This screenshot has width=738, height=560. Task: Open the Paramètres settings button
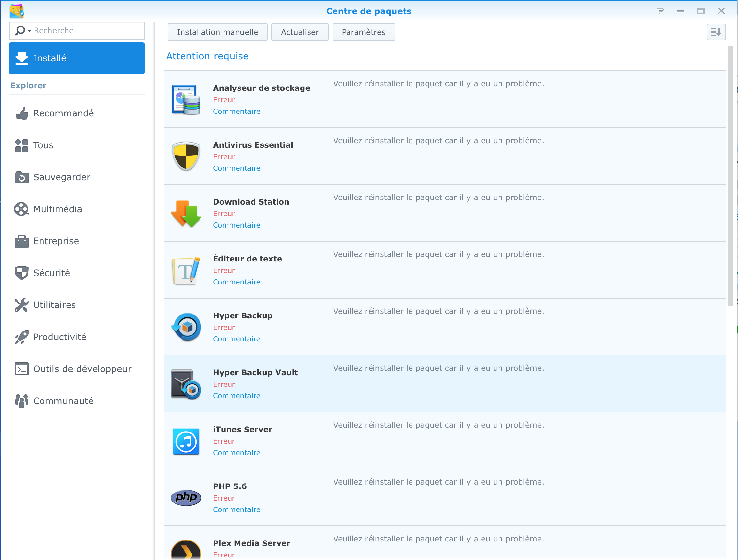363,32
